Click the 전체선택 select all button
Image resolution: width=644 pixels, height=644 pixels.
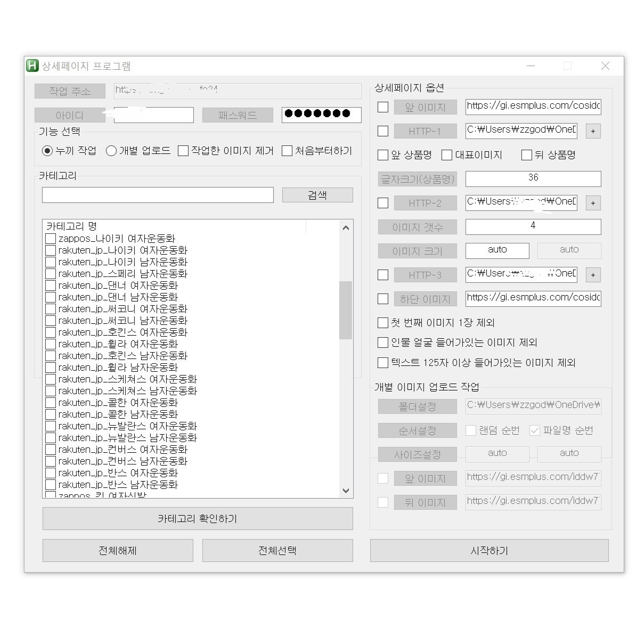278,550
